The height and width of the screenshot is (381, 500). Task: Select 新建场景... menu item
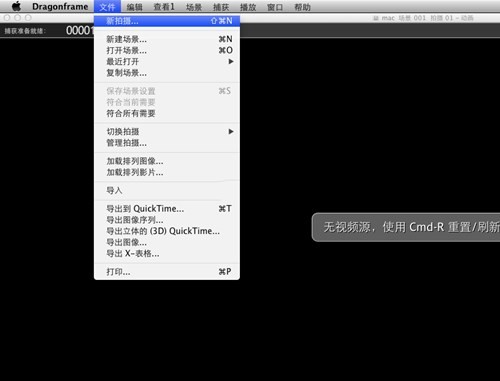click(167, 39)
